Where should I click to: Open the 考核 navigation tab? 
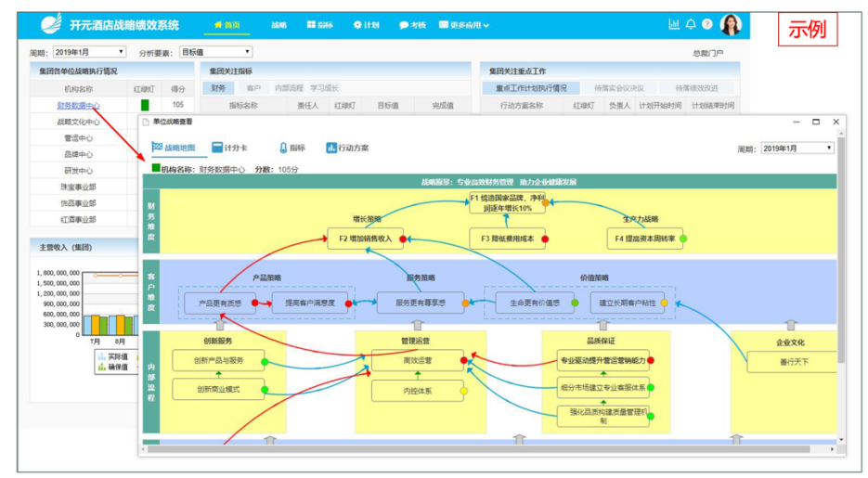(x=412, y=25)
